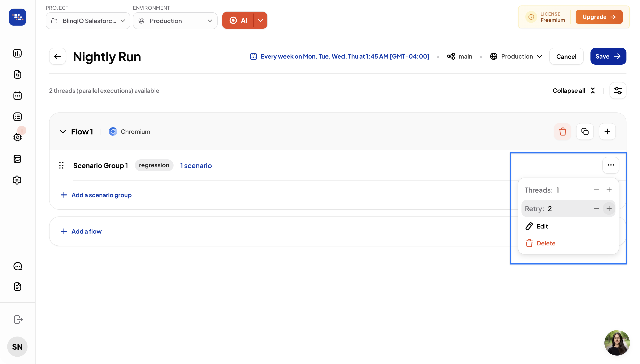This screenshot has width=640, height=364.
Task: Increase the Retry count by one
Action: (x=609, y=208)
